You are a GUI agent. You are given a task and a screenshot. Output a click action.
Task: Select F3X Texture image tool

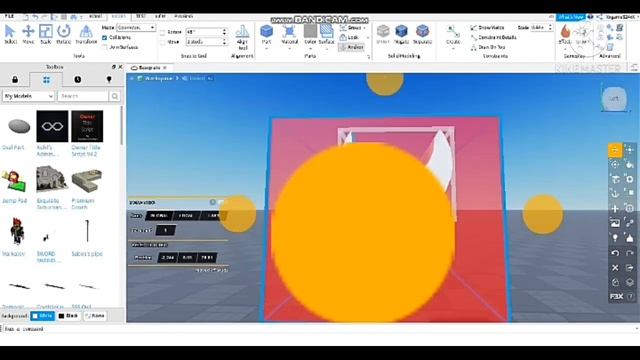[615, 223]
